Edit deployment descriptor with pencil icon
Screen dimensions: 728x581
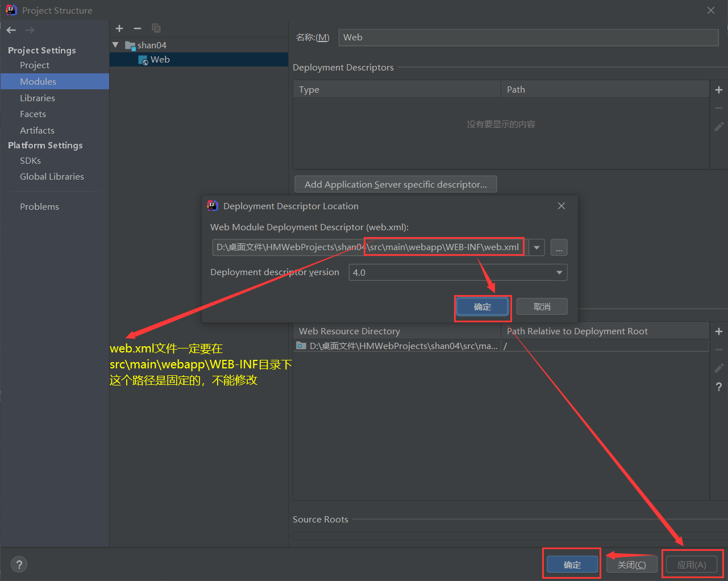719,126
